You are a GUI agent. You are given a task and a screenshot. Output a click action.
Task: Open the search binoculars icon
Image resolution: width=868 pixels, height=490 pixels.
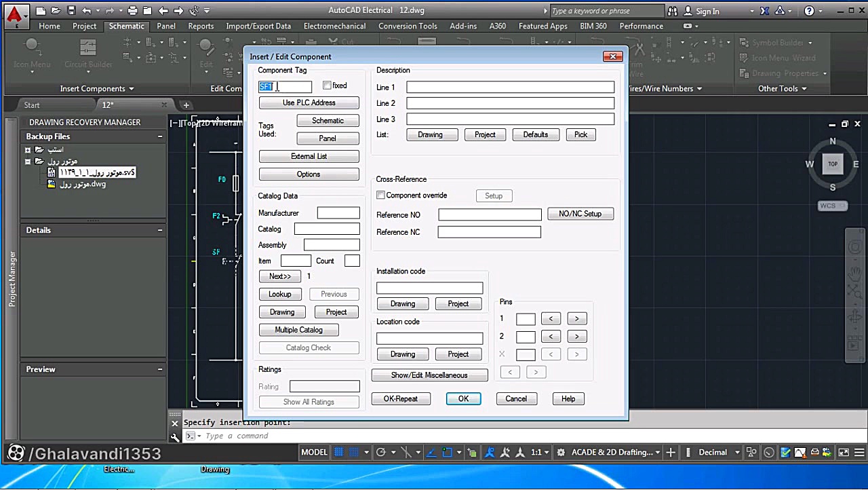(673, 11)
